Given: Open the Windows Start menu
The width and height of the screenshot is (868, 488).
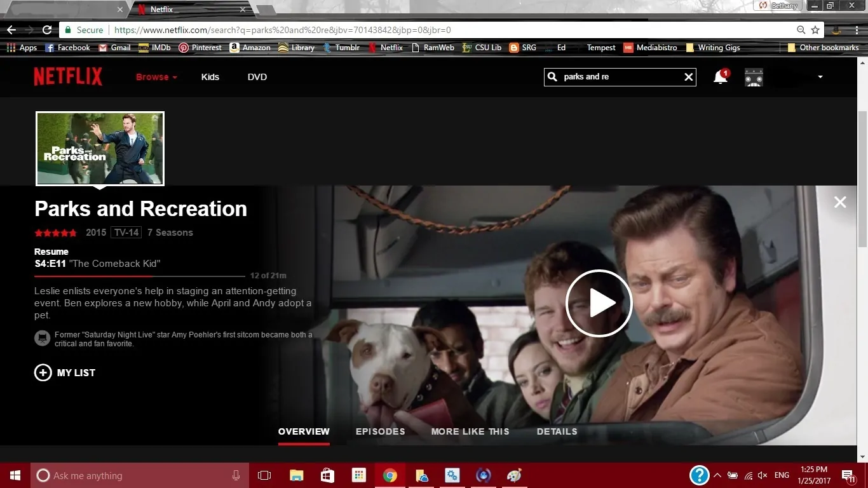Looking at the screenshot, I should [15, 475].
